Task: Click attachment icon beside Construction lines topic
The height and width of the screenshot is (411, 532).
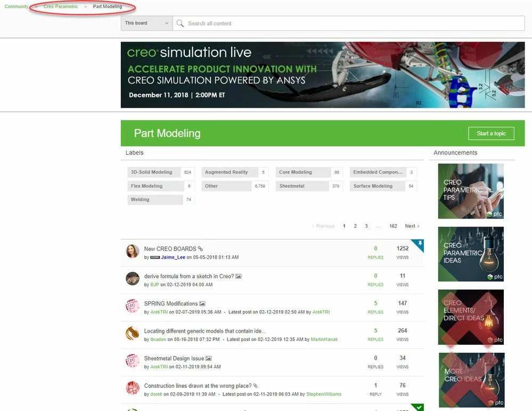Action: 256,386
